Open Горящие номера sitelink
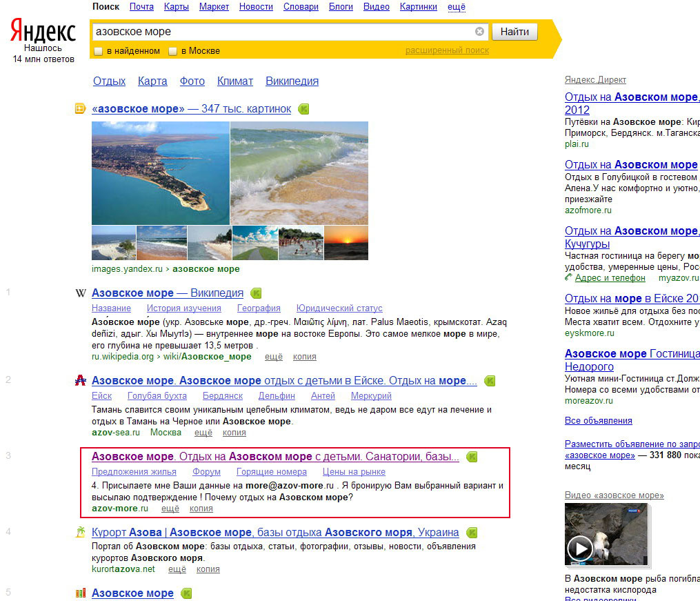 click(272, 471)
